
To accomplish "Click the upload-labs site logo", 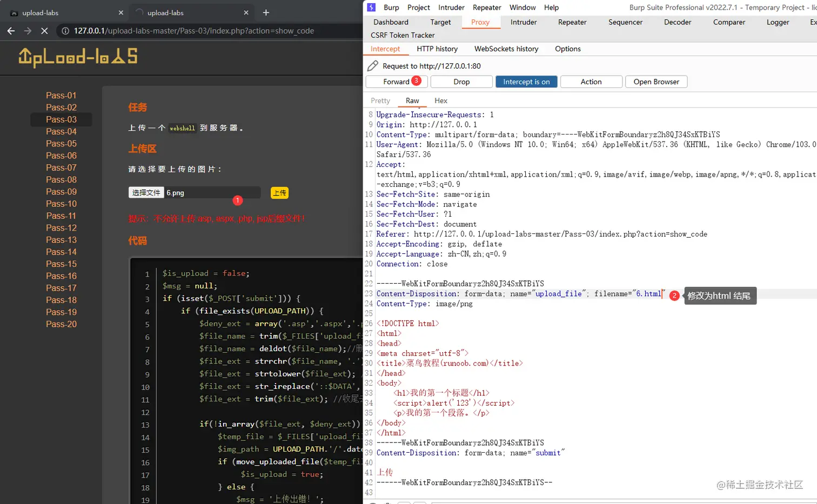I will (78, 57).
